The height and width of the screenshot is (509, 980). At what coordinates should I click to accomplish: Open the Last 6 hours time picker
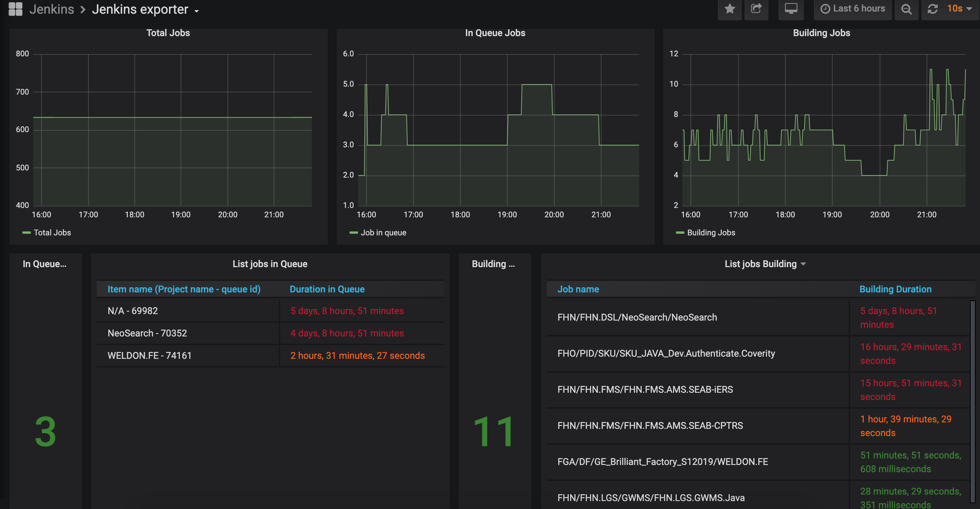(852, 9)
